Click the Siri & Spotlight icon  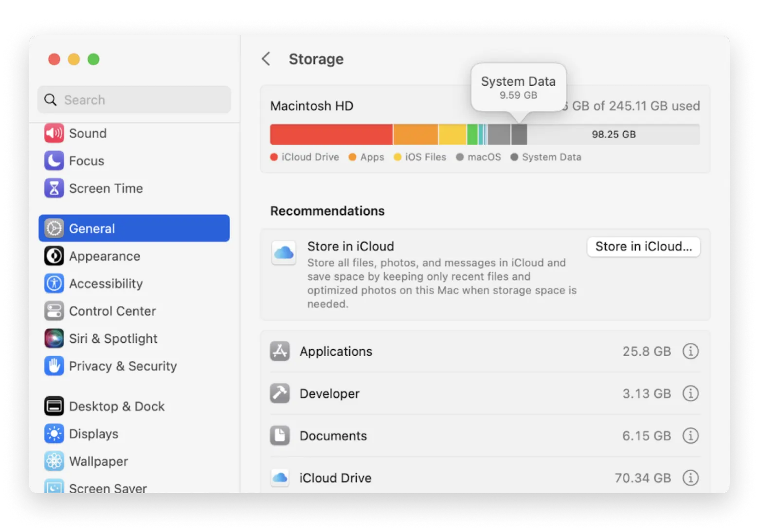coord(54,338)
